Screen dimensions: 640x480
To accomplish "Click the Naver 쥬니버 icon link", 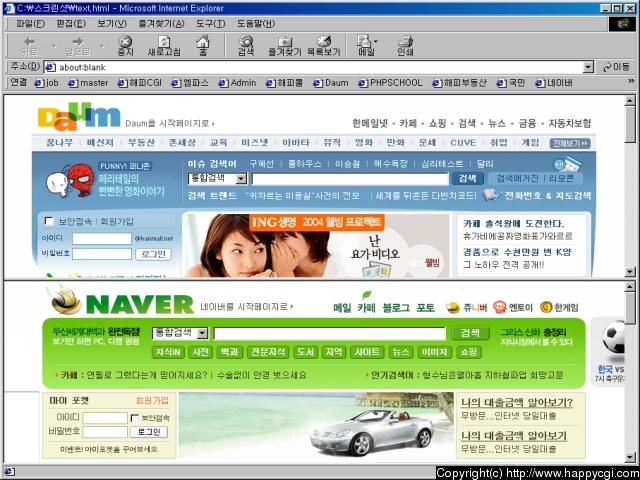I will pyautogui.click(x=467, y=307).
